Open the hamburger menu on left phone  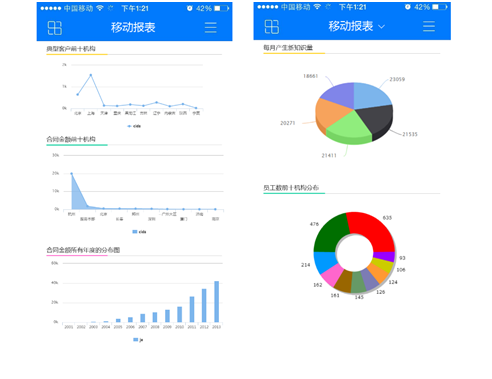(x=211, y=27)
